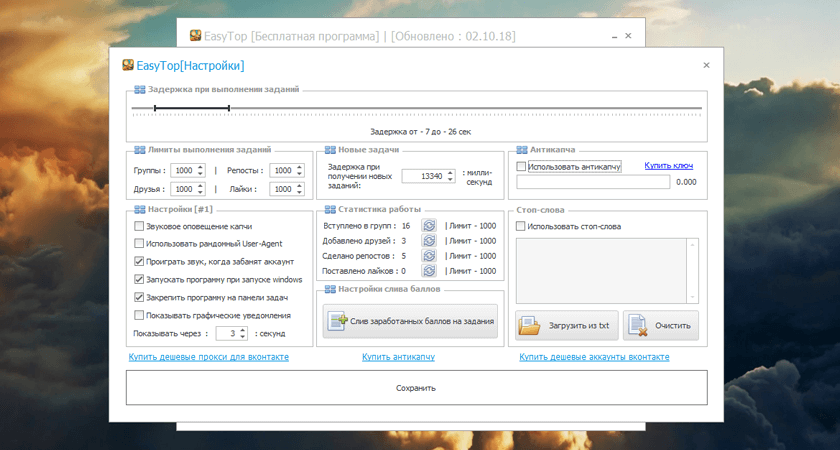This screenshot has width=840, height=450.
Task: Click text Добавлено друзей : 3
Action: coord(364,241)
